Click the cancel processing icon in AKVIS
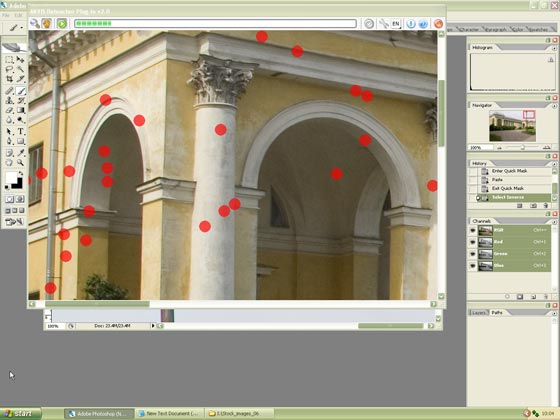Viewport: 560px width, 420px height. tap(369, 24)
